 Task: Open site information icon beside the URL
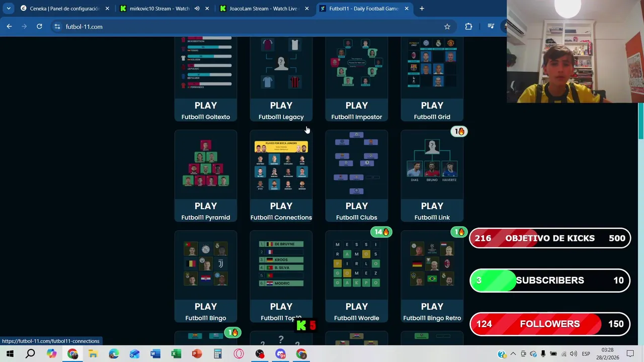57,27
